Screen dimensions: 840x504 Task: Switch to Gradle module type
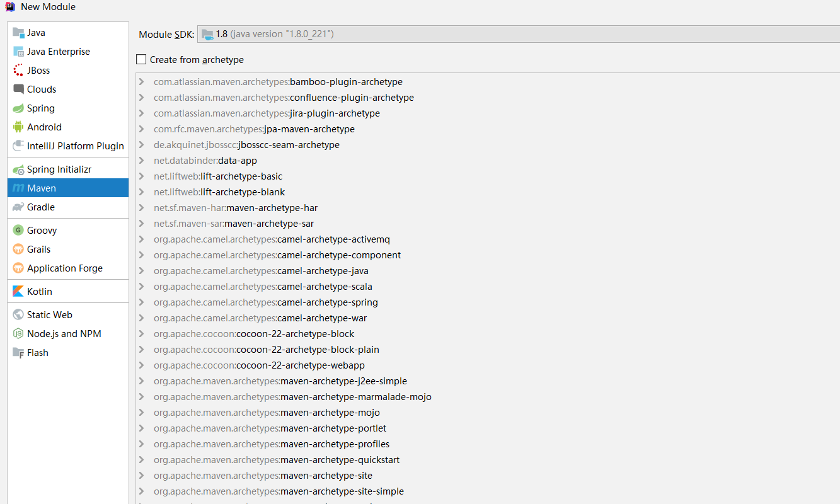coord(68,207)
